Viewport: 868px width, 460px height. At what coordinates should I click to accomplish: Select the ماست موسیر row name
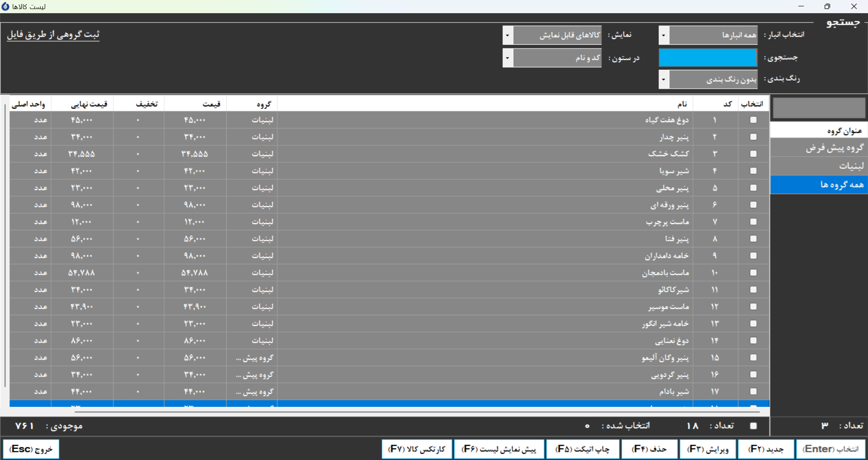(669, 307)
